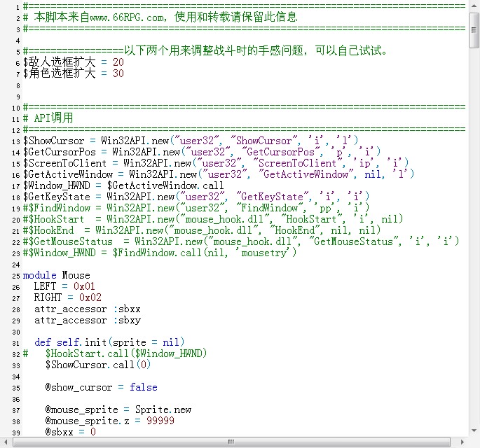Click the horizontal scrollbar thumb
This screenshot has width=480, height=448.
click(x=231, y=442)
